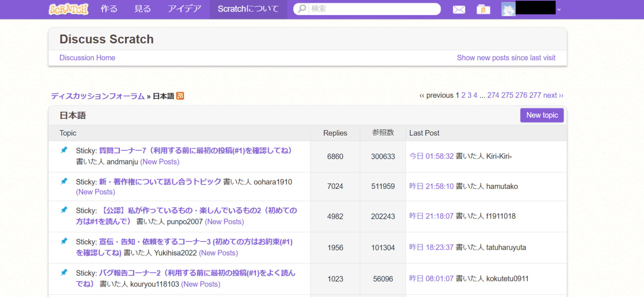Start a New topic
This screenshot has height=297, width=644.
point(542,115)
